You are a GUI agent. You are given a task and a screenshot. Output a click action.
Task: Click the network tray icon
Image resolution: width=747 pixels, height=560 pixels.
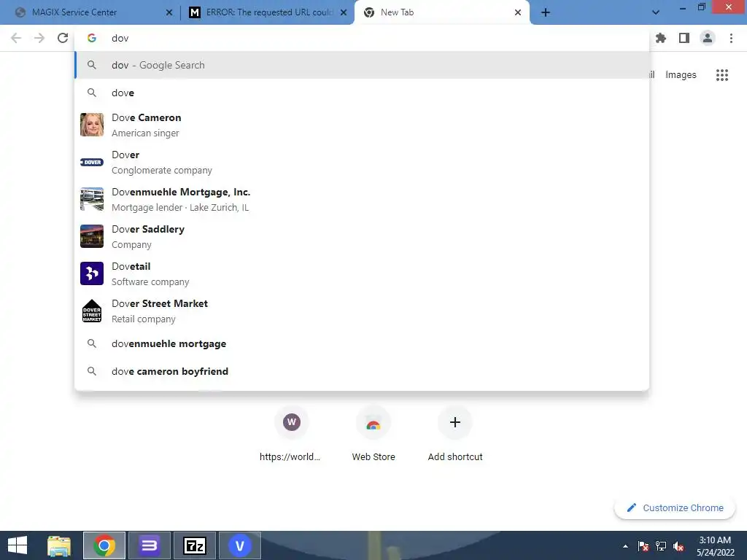pyautogui.click(x=661, y=546)
